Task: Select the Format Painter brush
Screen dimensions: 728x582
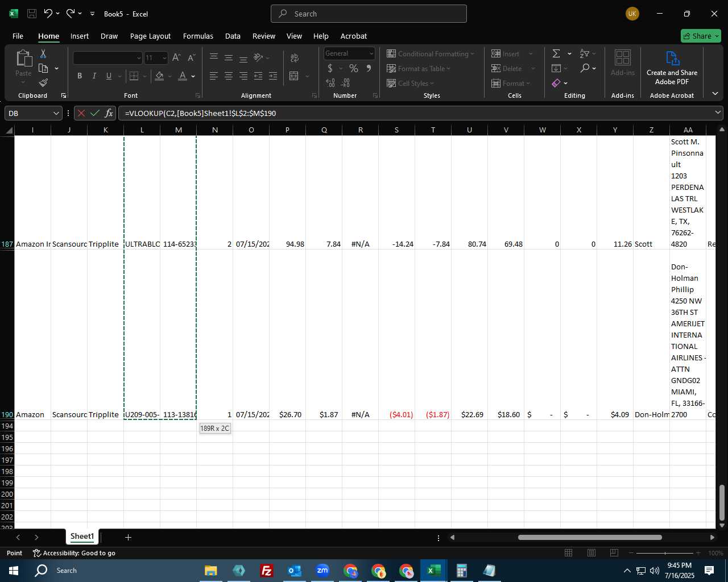Action: coord(43,82)
